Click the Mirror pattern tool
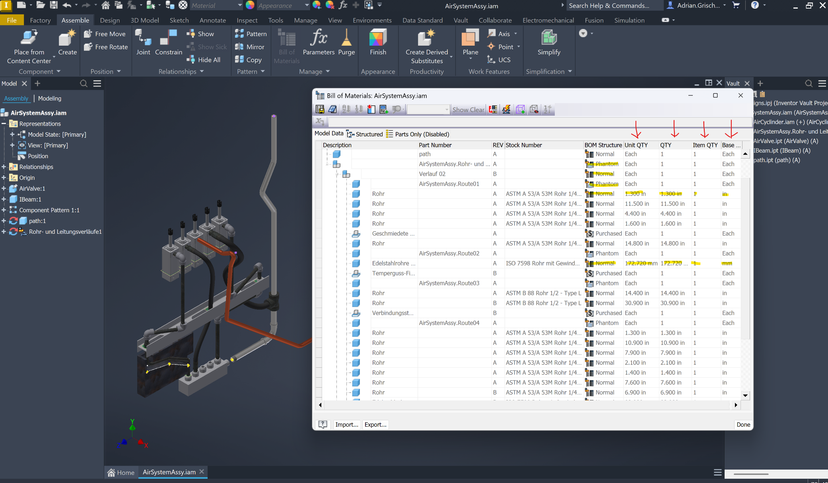The height and width of the screenshot is (483, 828). pyautogui.click(x=250, y=46)
